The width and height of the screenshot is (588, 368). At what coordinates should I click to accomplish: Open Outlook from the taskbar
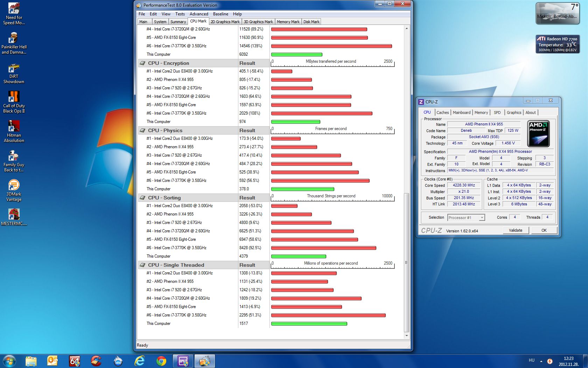pos(52,361)
